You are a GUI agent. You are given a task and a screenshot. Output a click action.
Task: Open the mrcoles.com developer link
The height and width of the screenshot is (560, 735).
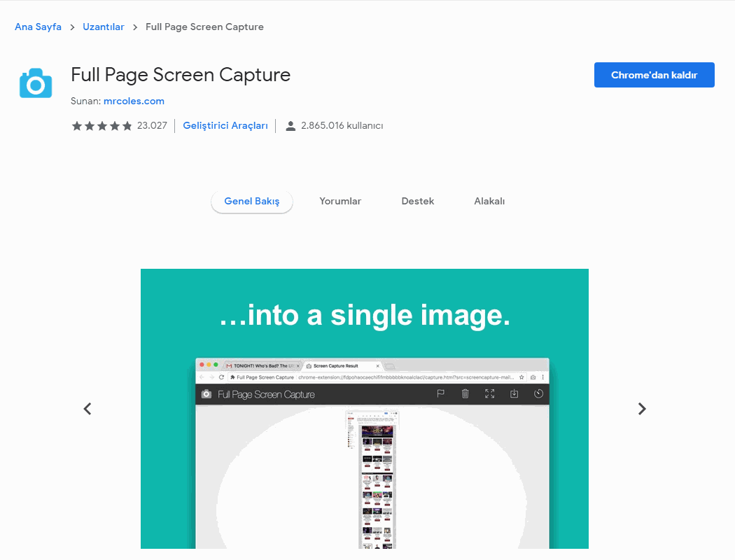[133, 101]
